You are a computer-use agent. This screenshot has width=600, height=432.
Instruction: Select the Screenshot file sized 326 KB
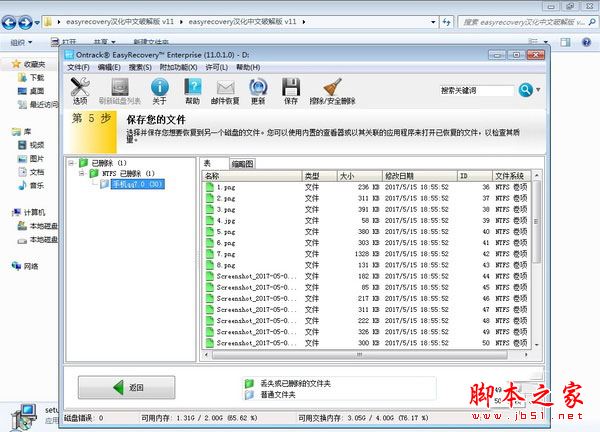[256, 332]
